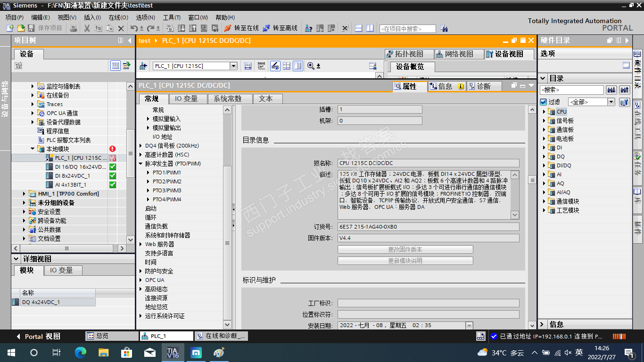Collapse the 本地模块 tree node
This screenshot has width=644, height=362.
coord(33,149)
